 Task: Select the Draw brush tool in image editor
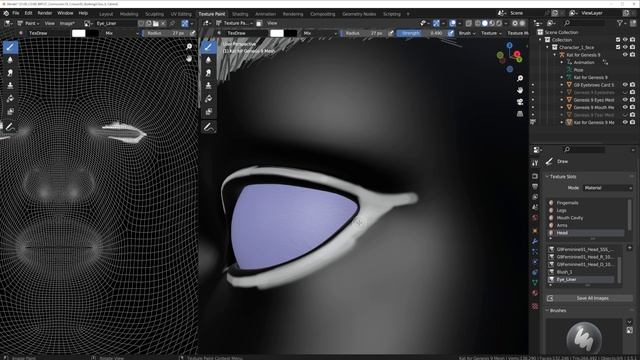click(10, 47)
